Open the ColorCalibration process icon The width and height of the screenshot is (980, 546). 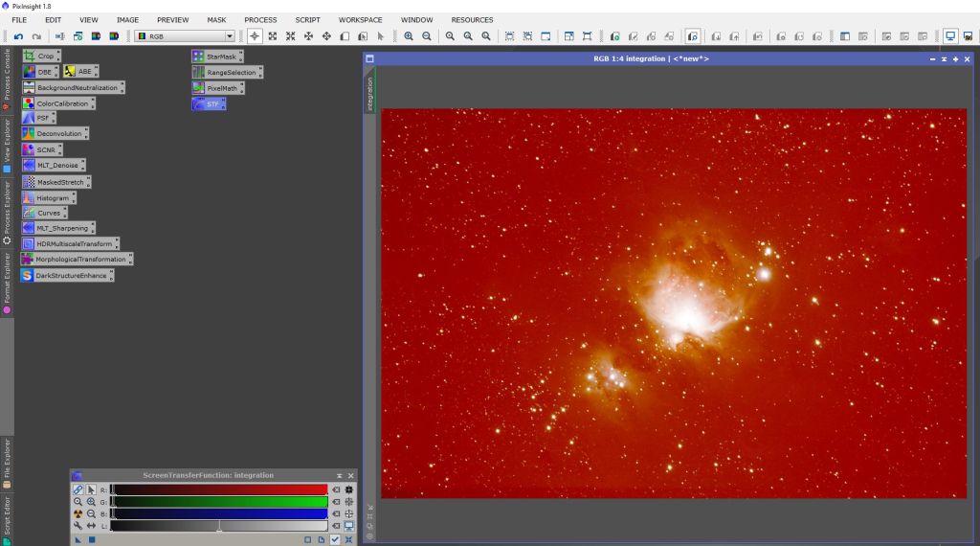(x=62, y=103)
